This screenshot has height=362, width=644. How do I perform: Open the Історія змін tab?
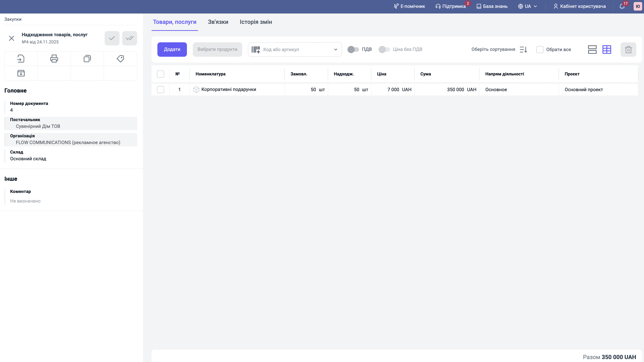coord(256,22)
